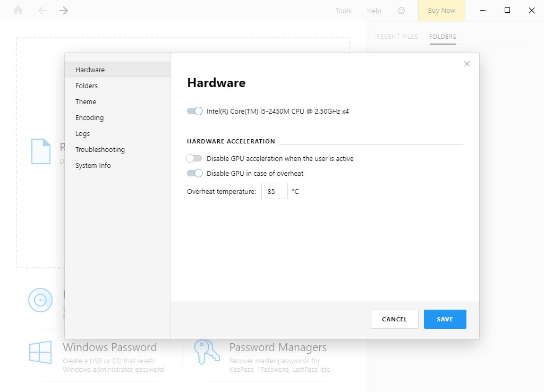Save the hardware settings

[445, 319]
